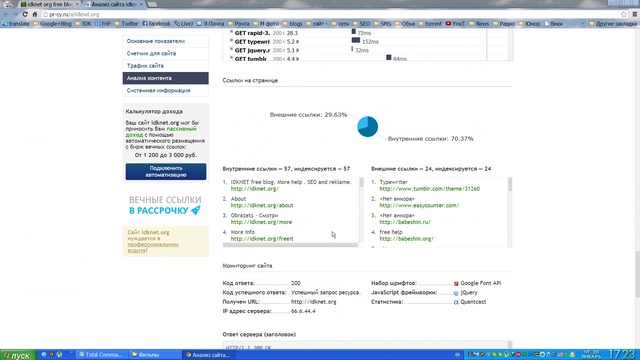This screenshot has height=360, width=640.
Task: Bookmark this page with the star icon
Action: [624, 14]
